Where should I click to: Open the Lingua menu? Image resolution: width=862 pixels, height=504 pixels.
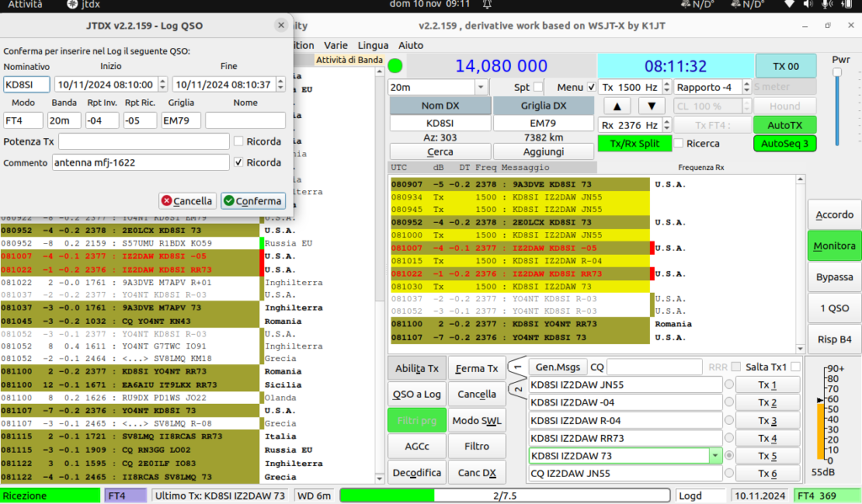373,45
